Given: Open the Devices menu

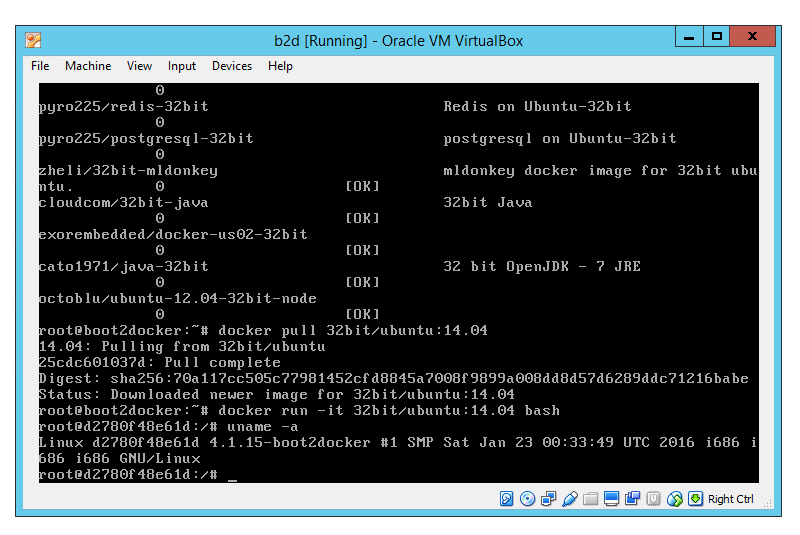Looking at the screenshot, I should (232, 66).
